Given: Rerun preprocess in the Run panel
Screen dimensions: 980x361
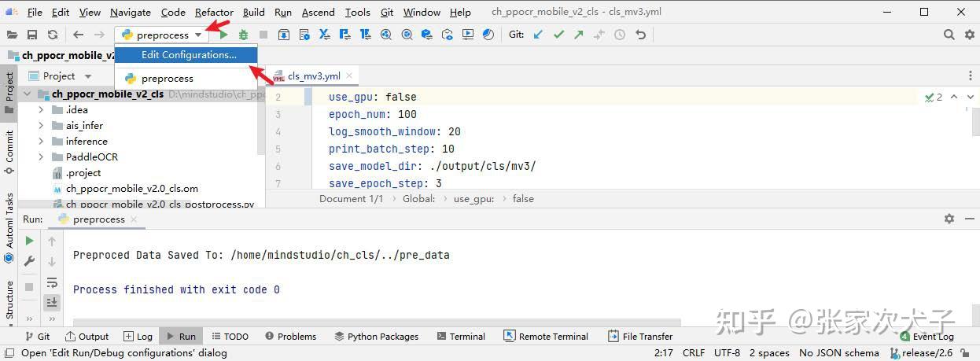Looking at the screenshot, I should coord(29,241).
